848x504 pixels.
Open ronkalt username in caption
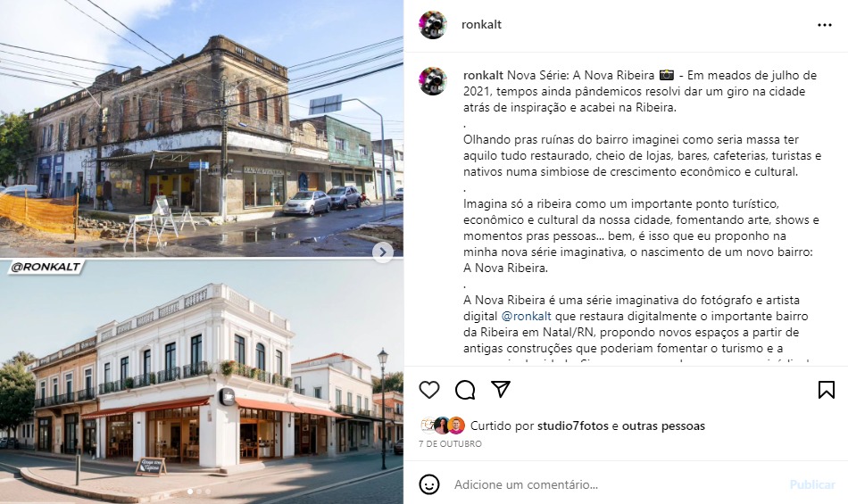[483, 75]
